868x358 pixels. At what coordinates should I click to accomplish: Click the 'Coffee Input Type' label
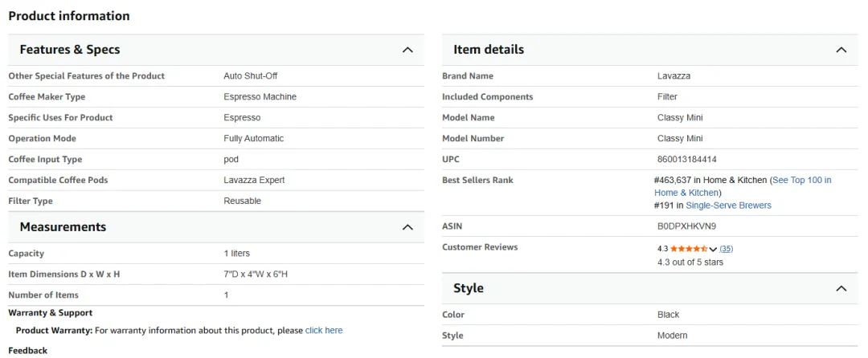45,159
